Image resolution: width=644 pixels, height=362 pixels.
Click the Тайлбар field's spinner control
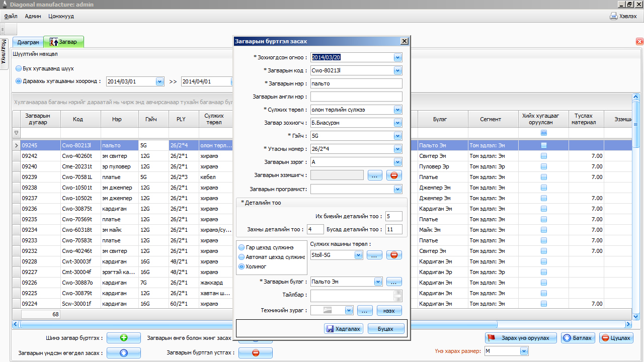coord(398,296)
